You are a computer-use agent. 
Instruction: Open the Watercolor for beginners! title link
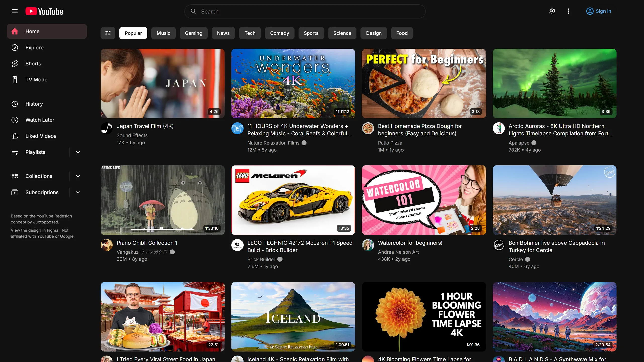410,243
